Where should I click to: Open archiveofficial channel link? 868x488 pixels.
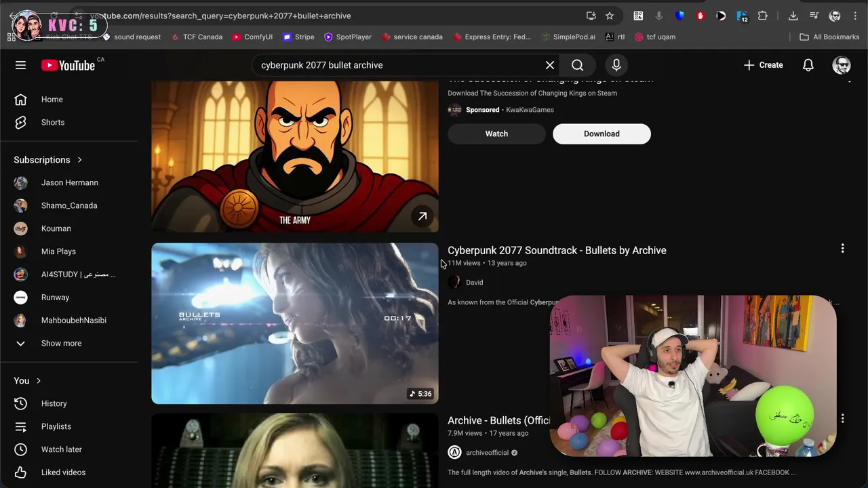[x=487, y=453]
